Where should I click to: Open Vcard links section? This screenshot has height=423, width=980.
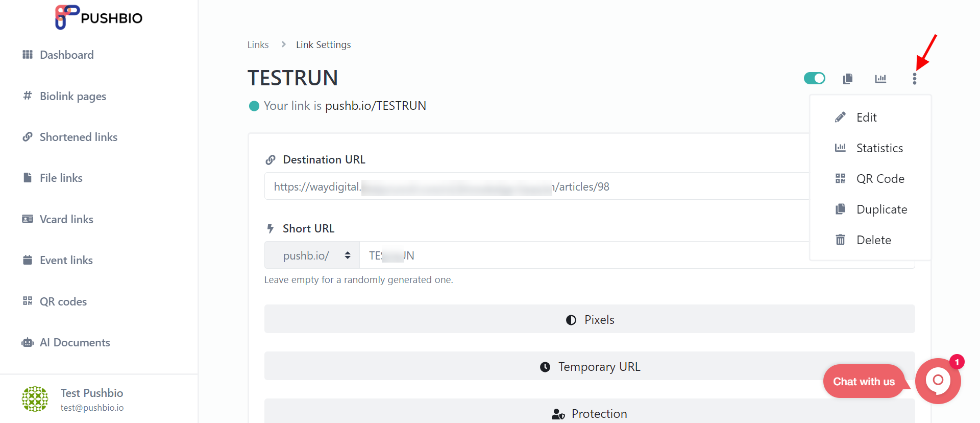[x=66, y=219]
